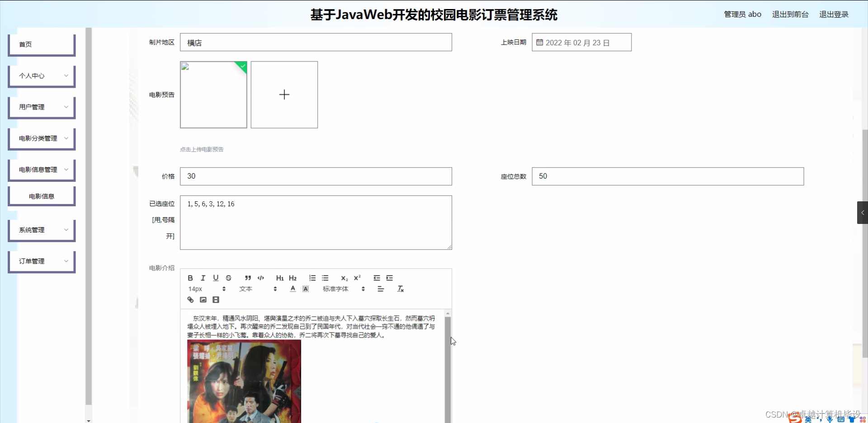Click the 点击上传电影预告 upload link
The image size is (868, 423).
[x=201, y=149]
